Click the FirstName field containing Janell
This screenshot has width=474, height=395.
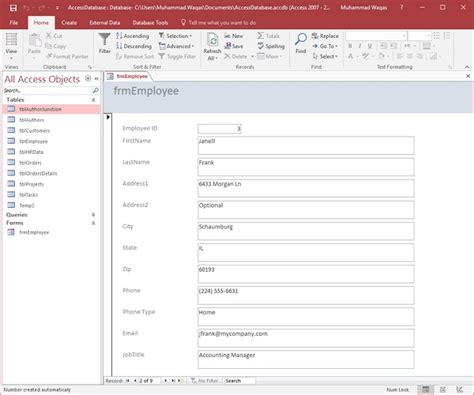[306, 145]
